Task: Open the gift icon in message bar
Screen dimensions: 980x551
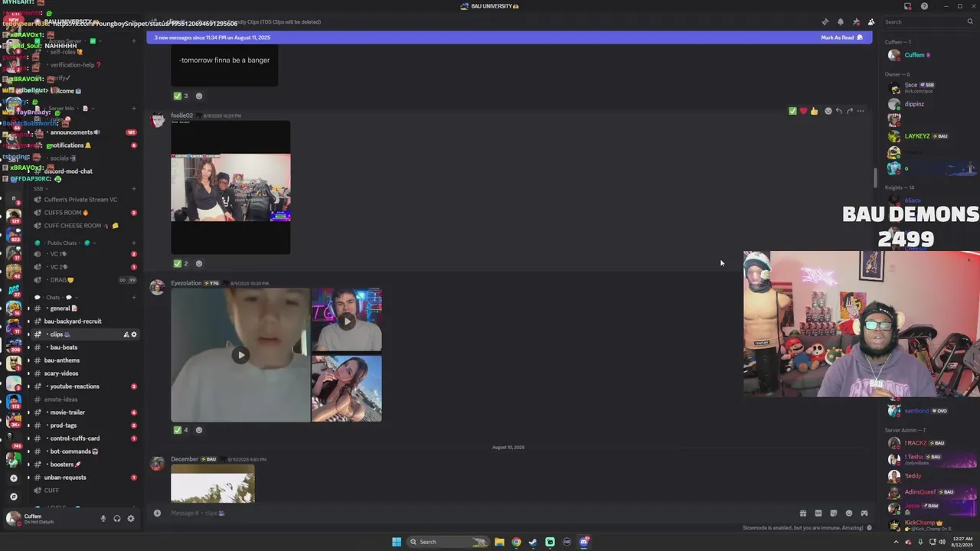Action: 803,513
